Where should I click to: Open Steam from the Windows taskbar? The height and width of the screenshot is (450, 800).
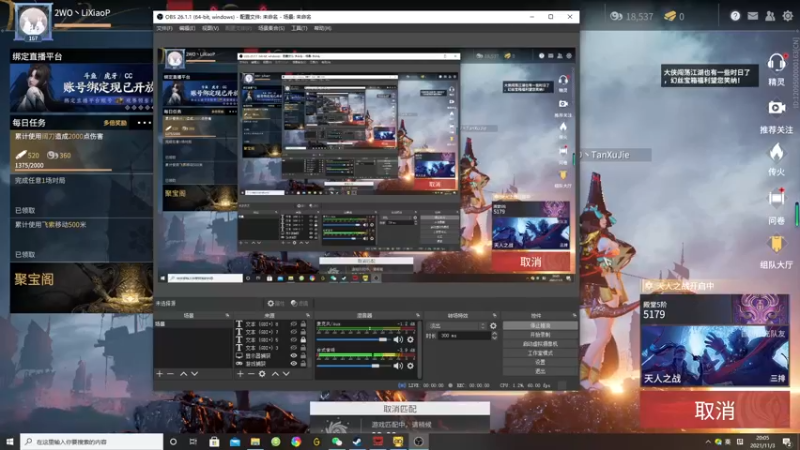pyautogui.click(x=357, y=442)
